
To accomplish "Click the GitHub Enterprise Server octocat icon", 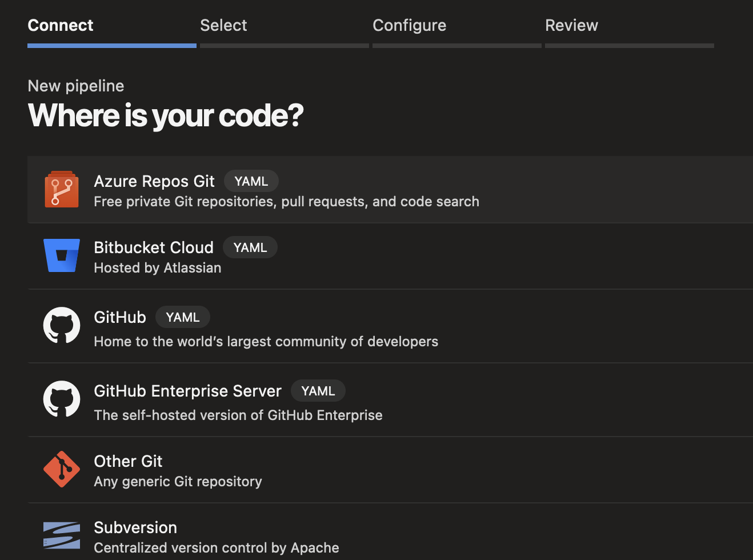I will coord(62,399).
